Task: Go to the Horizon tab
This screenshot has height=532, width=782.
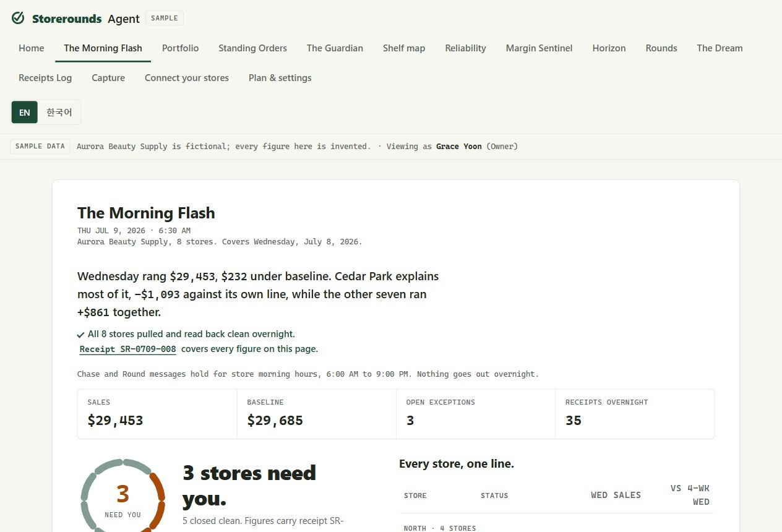Action: 609,48
